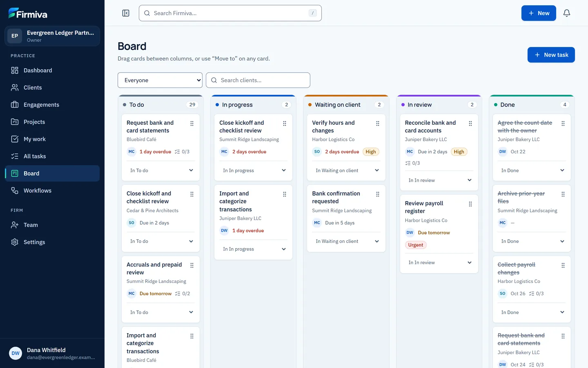588x368 pixels.
Task: Click handle on Agree the count date card
Action: coord(563,123)
